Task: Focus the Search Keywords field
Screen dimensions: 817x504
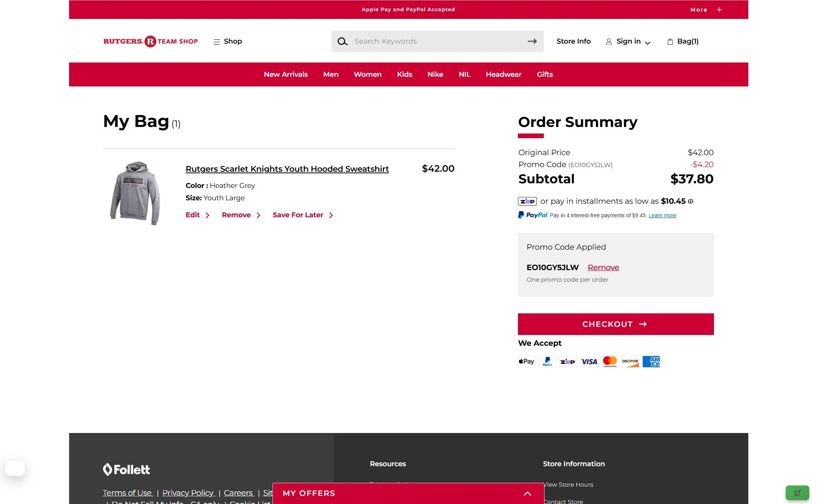Action: [437, 41]
